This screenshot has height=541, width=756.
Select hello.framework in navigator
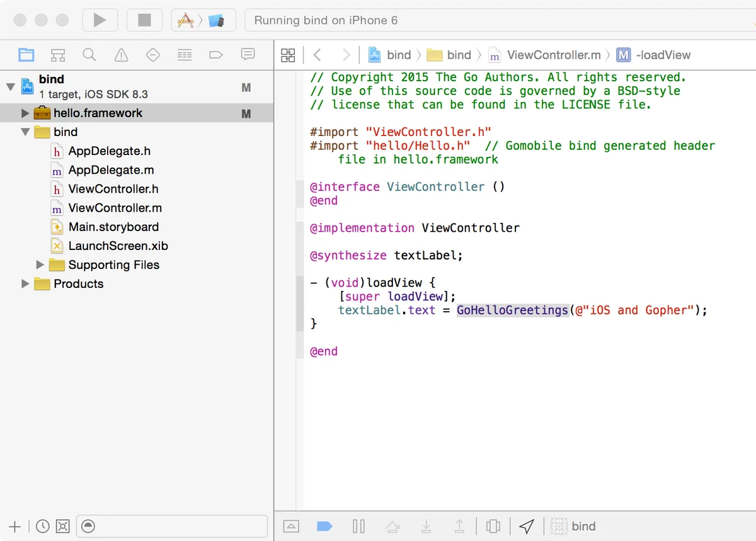(137, 113)
